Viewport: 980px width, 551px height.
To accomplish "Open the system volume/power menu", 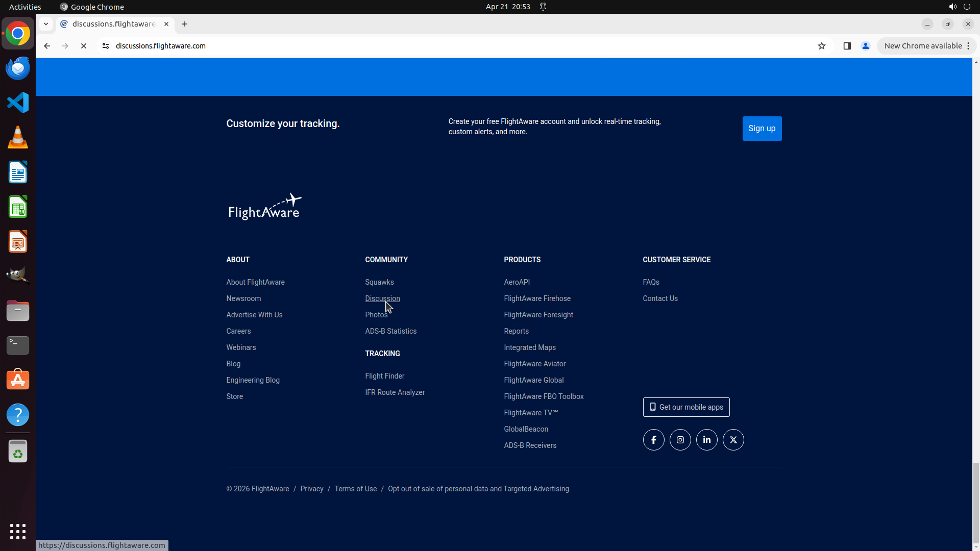I will point(959,7).
